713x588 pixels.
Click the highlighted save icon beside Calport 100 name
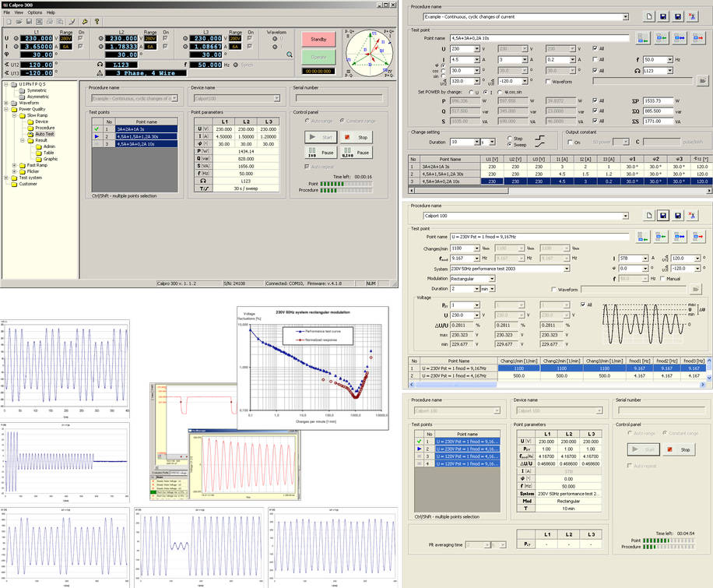click(x=663, y=215)
